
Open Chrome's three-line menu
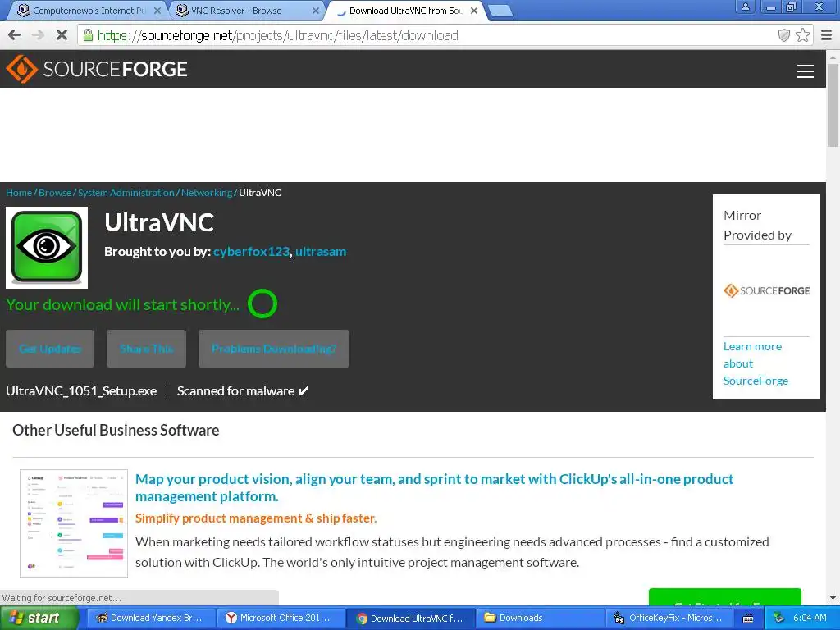[x=827, y=35]
